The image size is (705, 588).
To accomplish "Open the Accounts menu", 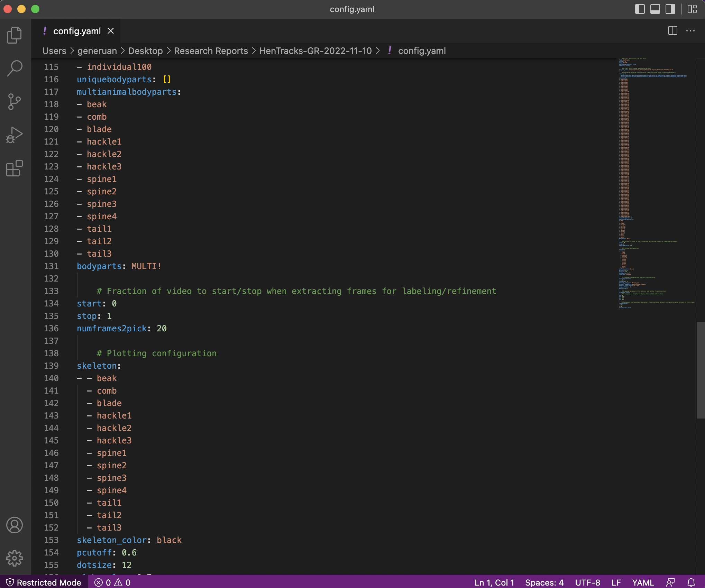I will 14,525.
